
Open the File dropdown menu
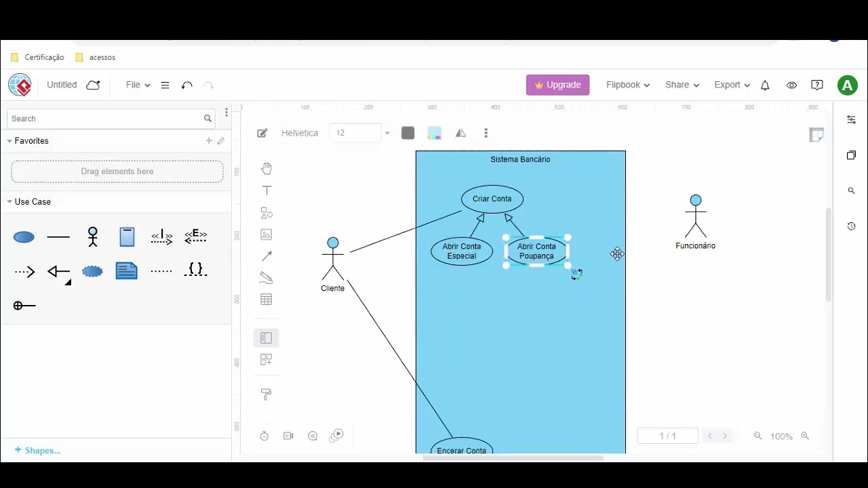click(138, 85)
